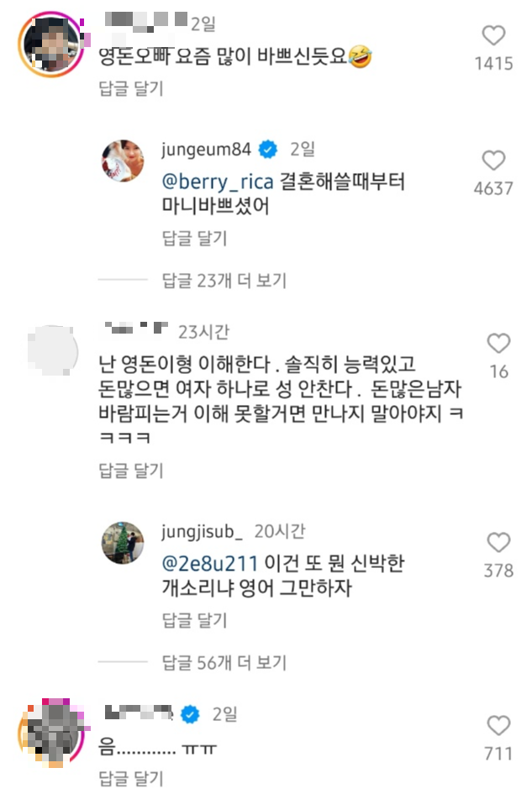The image size is (532, 810).
Task: Open jungeum84's profile picture
Action: point(123,158)
